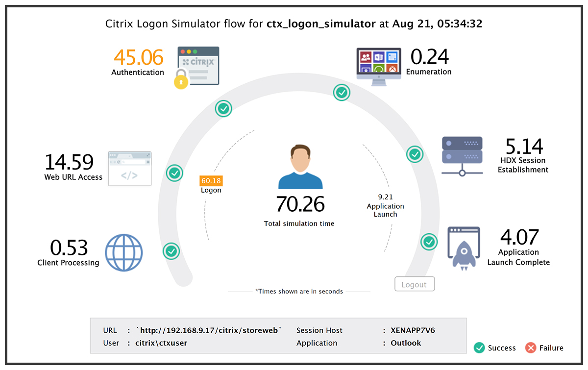The width and height of the screenshot is (588, 370).
Task: Click the Aug 21, 05:34:32 timestamp
Action: 437,24
